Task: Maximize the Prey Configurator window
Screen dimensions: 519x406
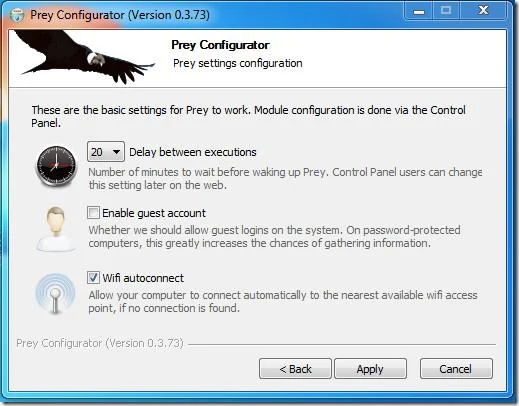Action: (446, 12)
